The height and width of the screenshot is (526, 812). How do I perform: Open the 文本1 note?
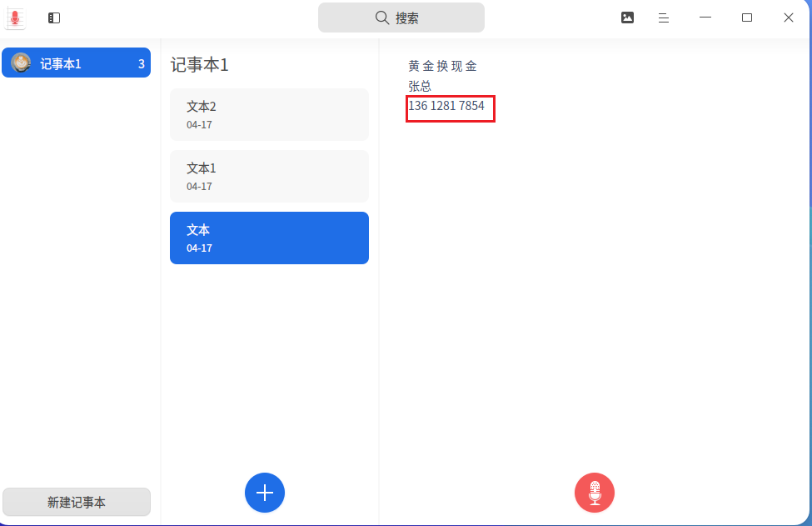pyautogui.click(x=269, y=176)
